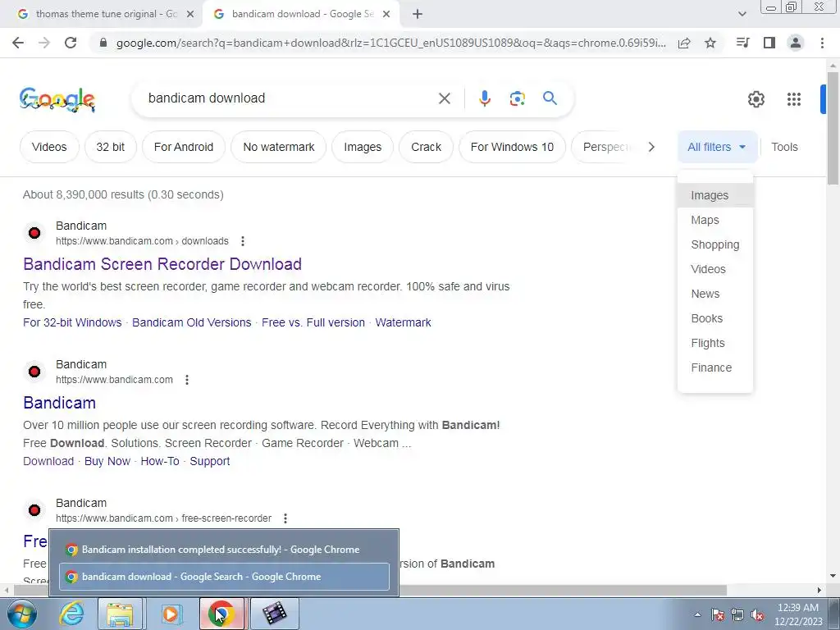The height and width of the screenshot is (630, 840).
Task: Go back to the previous page
Action: 18,43
